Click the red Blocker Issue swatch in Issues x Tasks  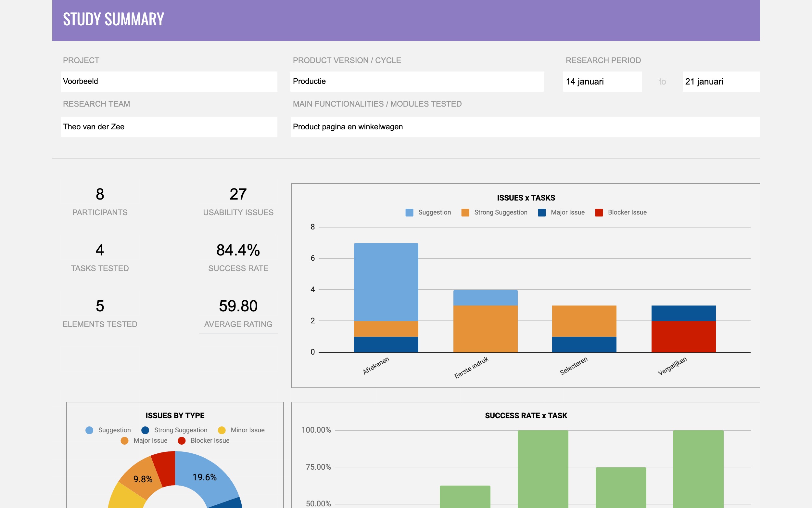point(599,212)
